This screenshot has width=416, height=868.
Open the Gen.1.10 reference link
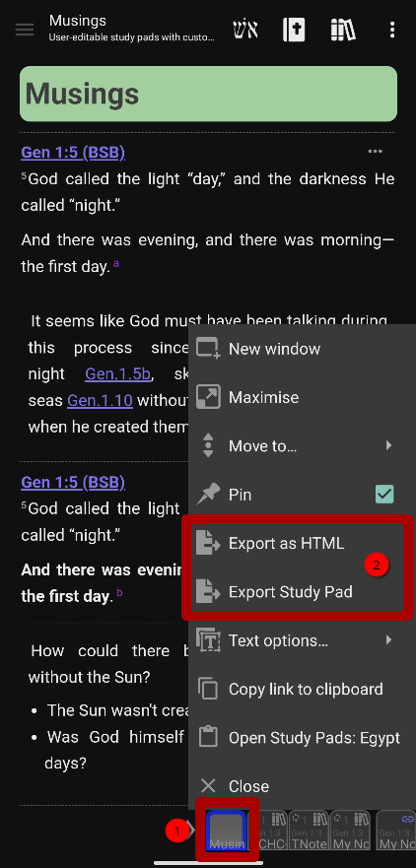coord(100,400)
